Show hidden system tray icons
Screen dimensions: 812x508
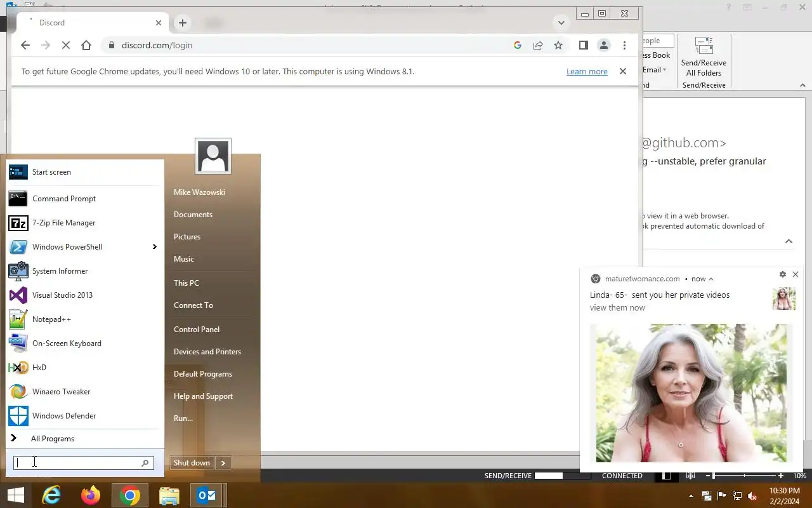pos(691,496)
